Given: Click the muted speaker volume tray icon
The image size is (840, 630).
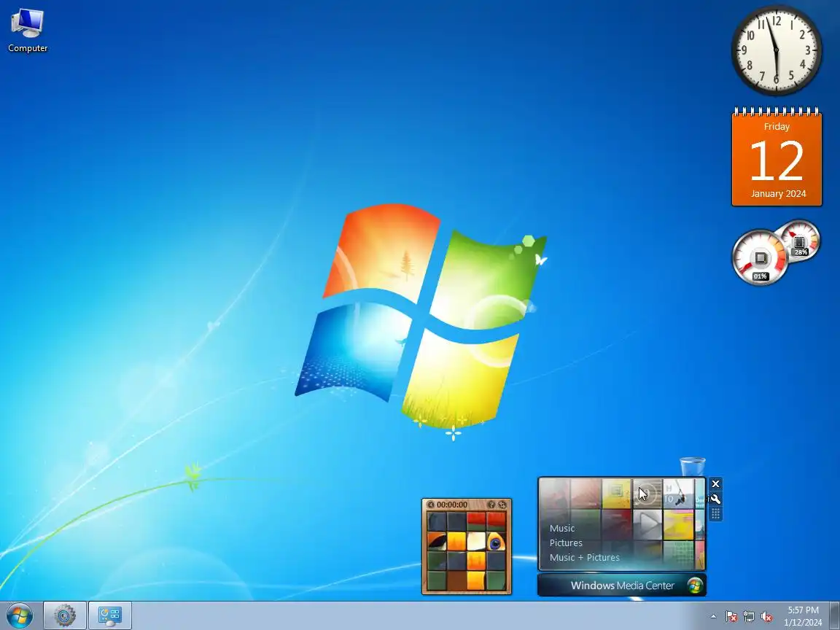Looking at the screenshot, I should click(x=766, y=617).
